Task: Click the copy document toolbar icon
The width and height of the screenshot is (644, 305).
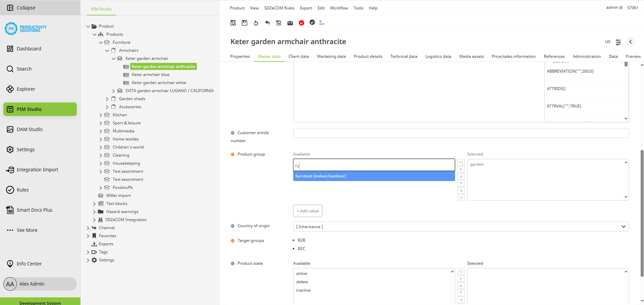Action: tap(279, 23)
